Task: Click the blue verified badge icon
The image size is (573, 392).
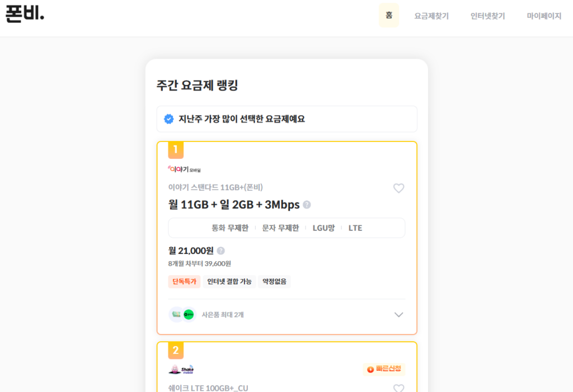Action: pos(168,119)
